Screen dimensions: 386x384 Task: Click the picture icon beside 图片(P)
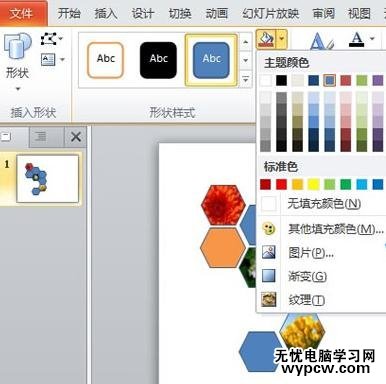pos(269,252)
